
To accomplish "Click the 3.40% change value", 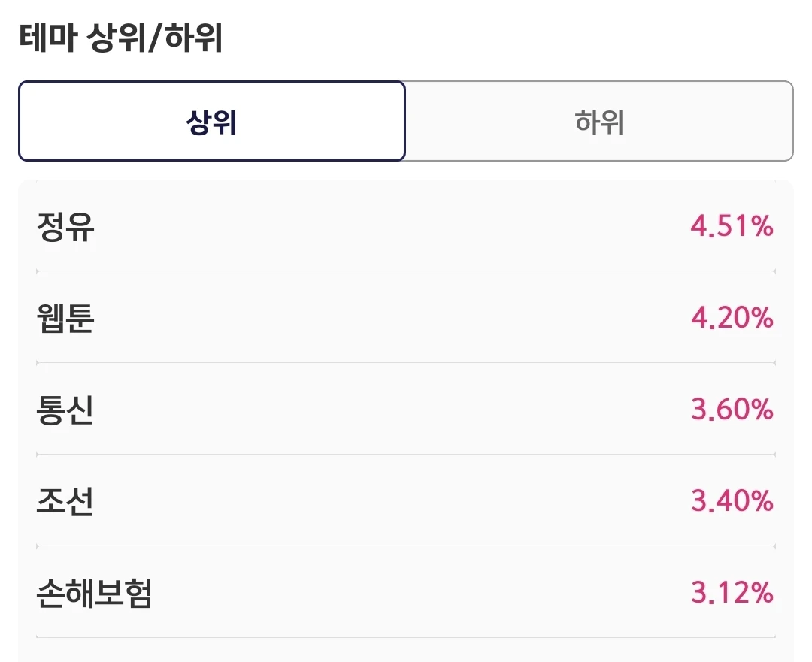I will 732,501.
